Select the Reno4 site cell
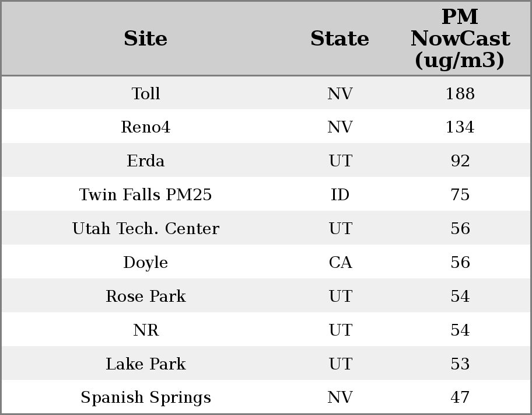Viewport: 532px width, 415px height. [145, 127]
